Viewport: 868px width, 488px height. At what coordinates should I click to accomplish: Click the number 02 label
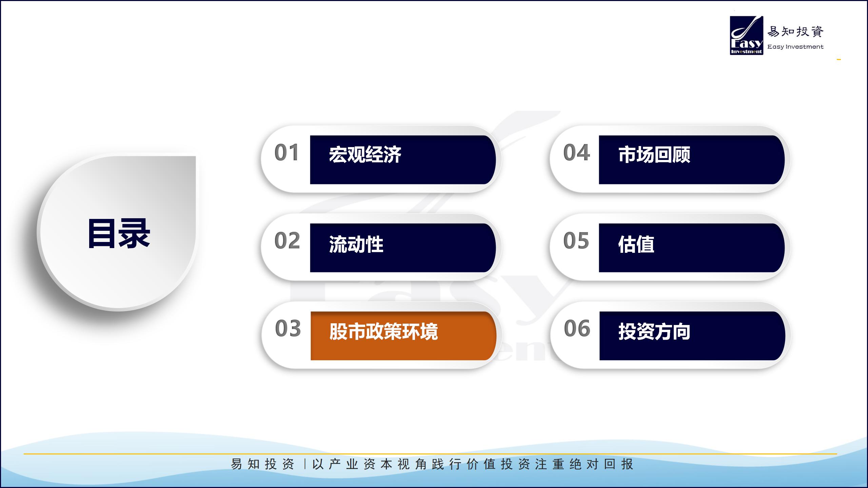coord(287,241)
